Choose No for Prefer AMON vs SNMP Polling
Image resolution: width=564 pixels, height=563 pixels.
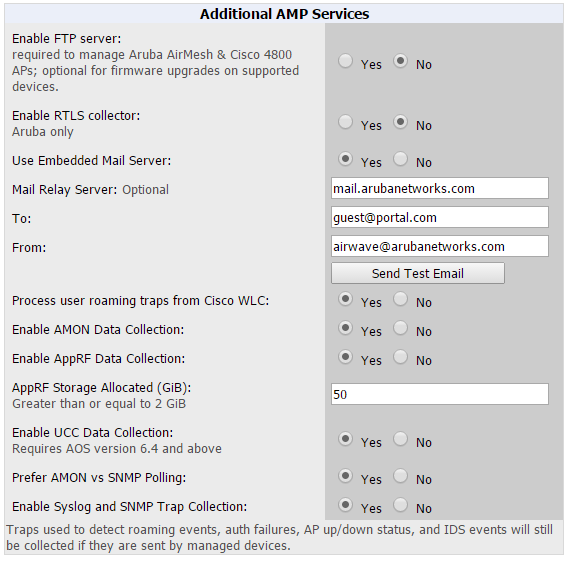[400, 476]
